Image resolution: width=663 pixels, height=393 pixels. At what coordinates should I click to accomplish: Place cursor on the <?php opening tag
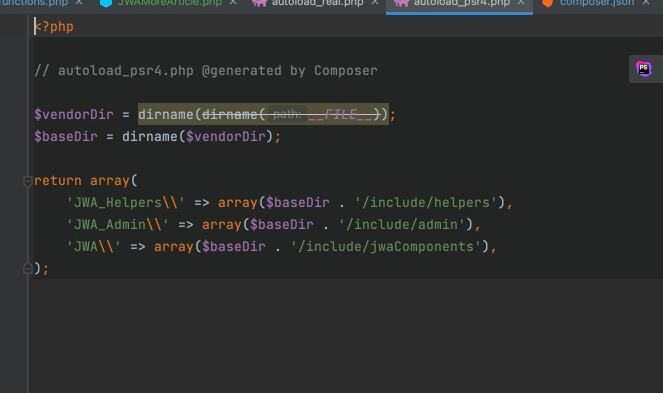point(54,27)
